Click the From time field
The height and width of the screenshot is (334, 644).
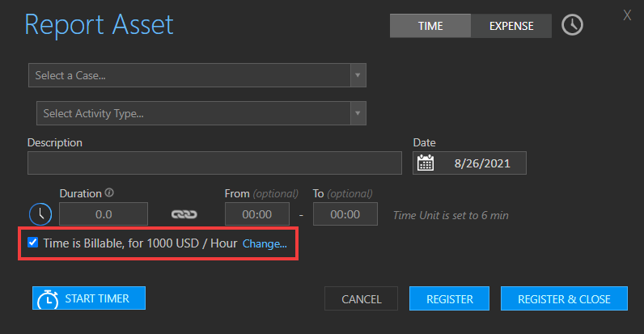pyautogui.click(x=257, y=214)
